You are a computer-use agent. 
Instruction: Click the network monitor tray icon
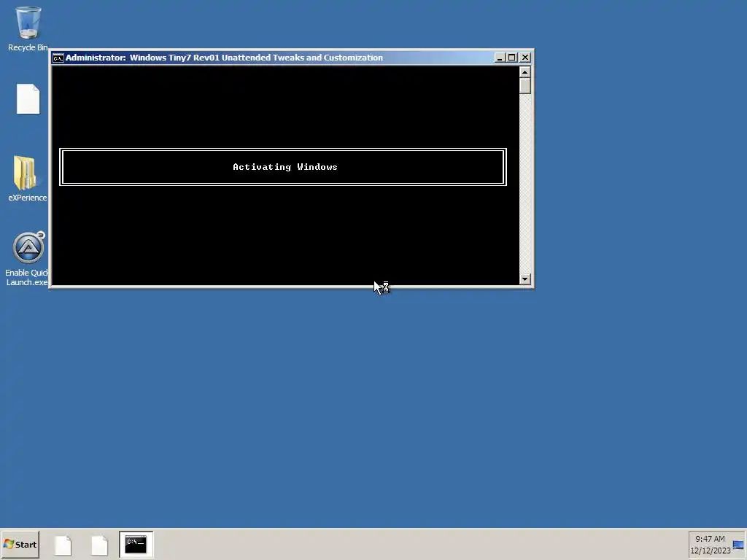point(738,545)
